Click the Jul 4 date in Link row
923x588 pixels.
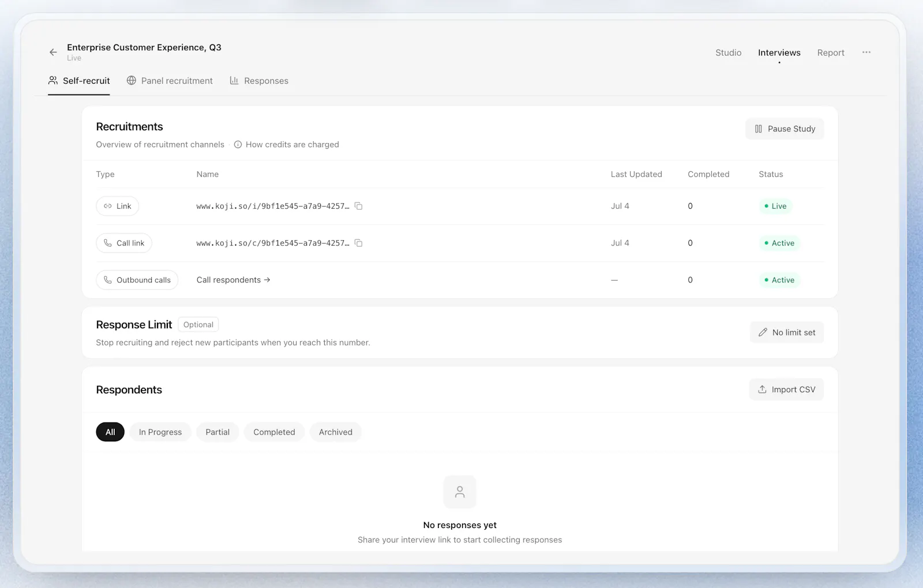point(620,206)
